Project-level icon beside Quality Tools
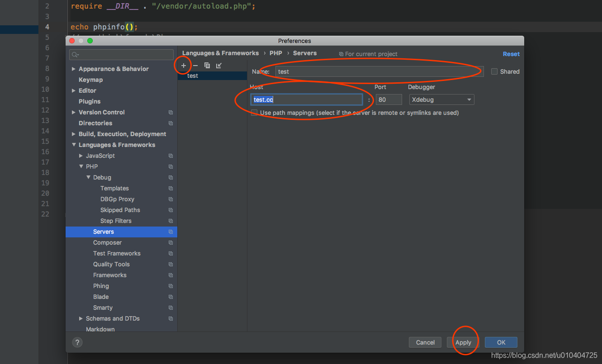The image size is (602, 364). coord(171,264)
